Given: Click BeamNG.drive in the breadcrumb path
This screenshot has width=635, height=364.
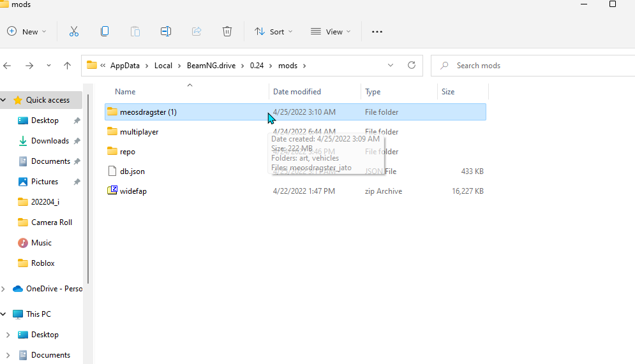Looking at the screenshot, I should [x=211, y=66].
